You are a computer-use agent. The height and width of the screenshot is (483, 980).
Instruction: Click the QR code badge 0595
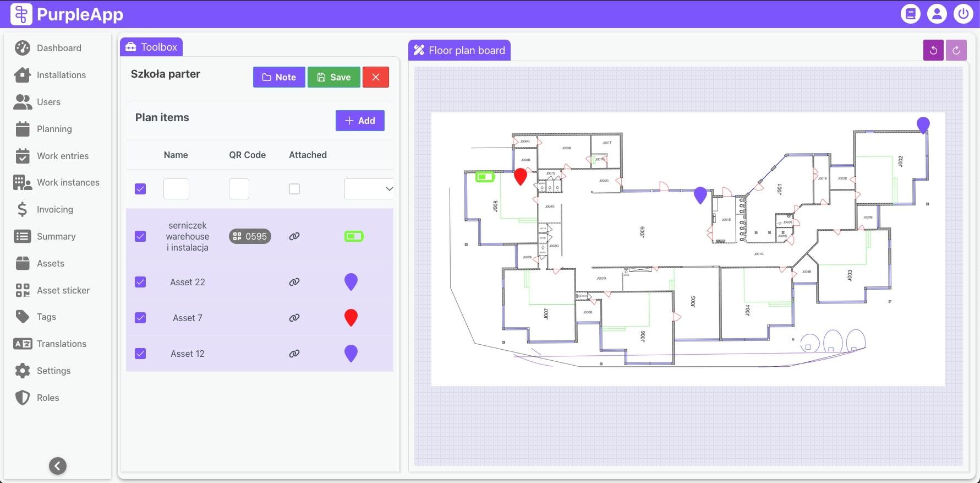[250, 236]
